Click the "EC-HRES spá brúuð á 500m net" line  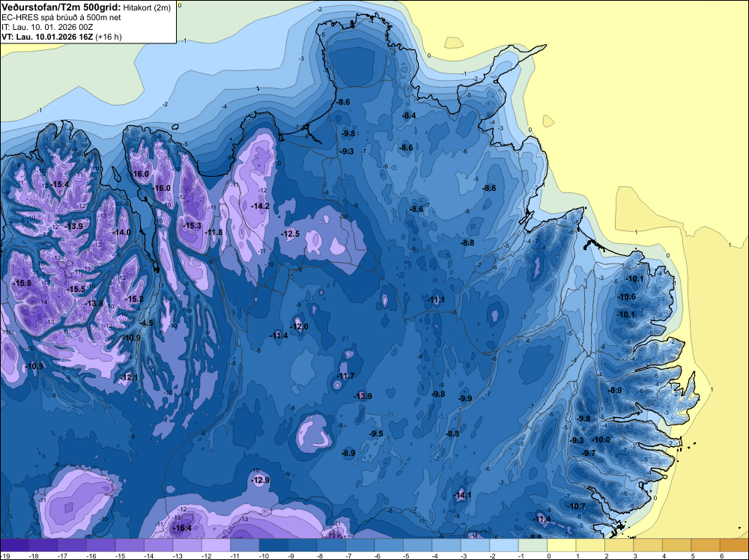click(x=61, y=18)
